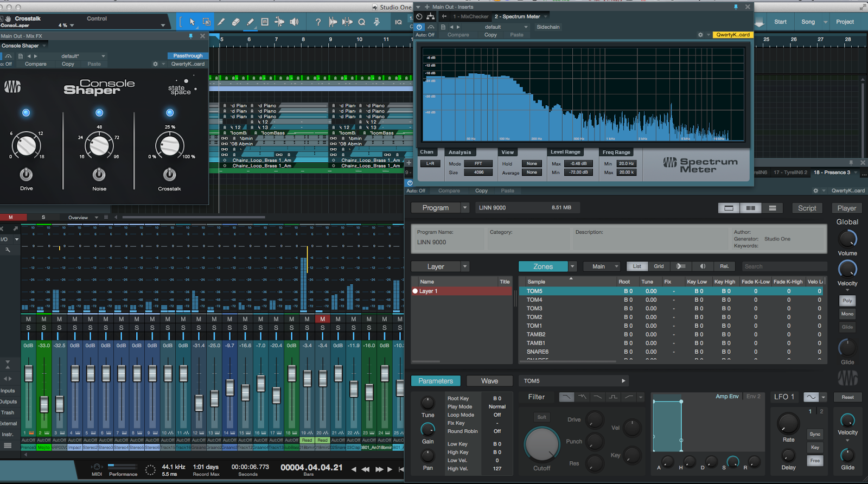
Task: Enable Poly mode in Presence
Action: pyautogui.click(x=847, y=301)
